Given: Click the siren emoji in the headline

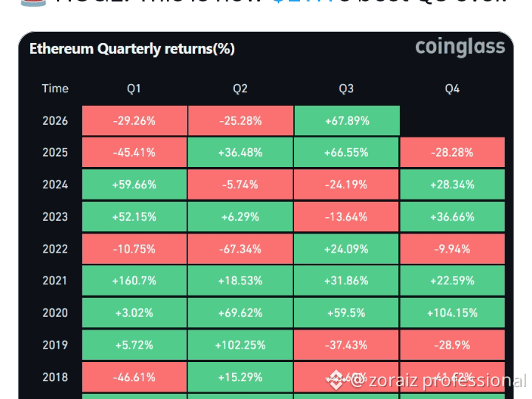Looking at the screenshot, I should pos(33,3).
